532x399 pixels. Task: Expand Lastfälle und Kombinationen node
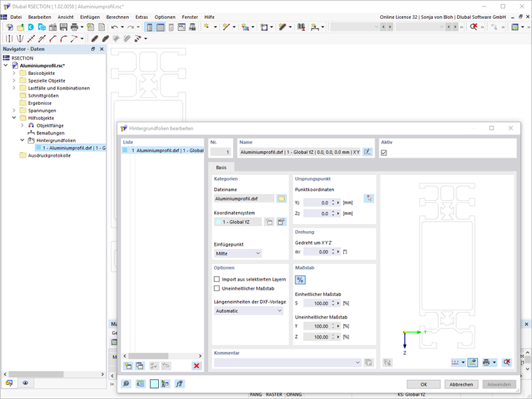click(14, 88)
